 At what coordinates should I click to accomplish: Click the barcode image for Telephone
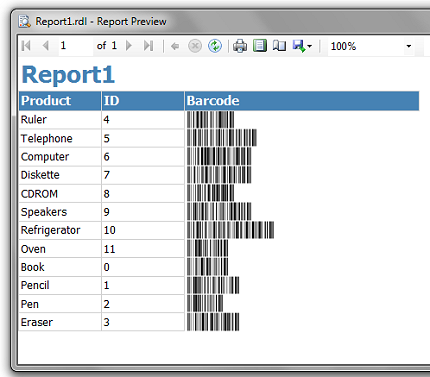(222, 138)
